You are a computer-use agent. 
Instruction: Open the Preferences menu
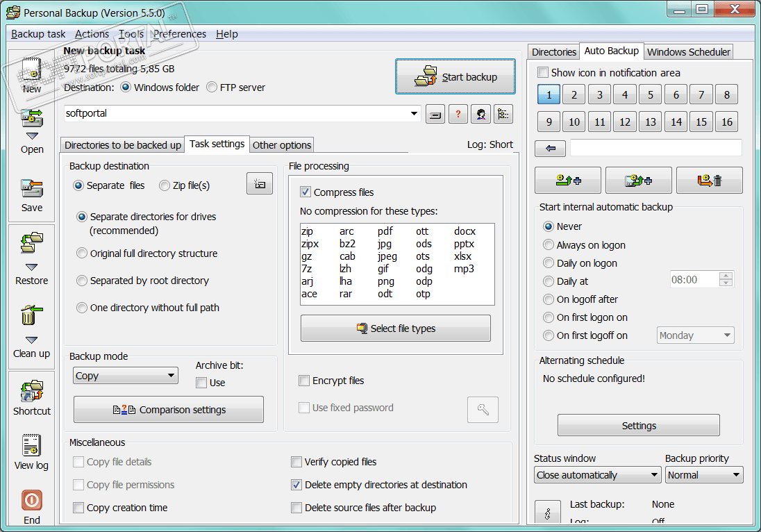pyautogui.click(x=180, y=34)
